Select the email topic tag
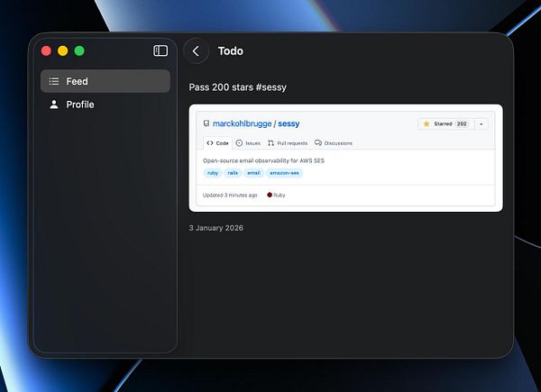 pos(253,173)
